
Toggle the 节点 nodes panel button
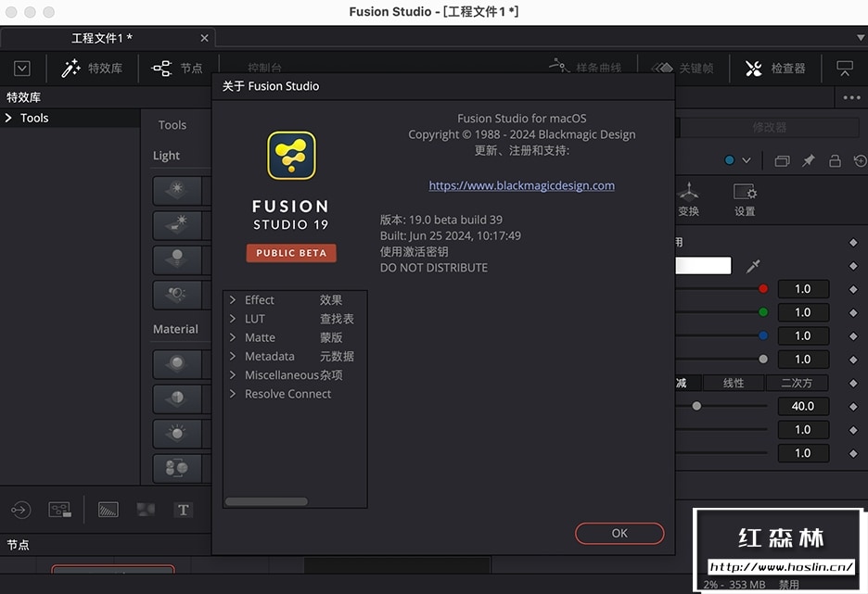[x=177, y=68]
